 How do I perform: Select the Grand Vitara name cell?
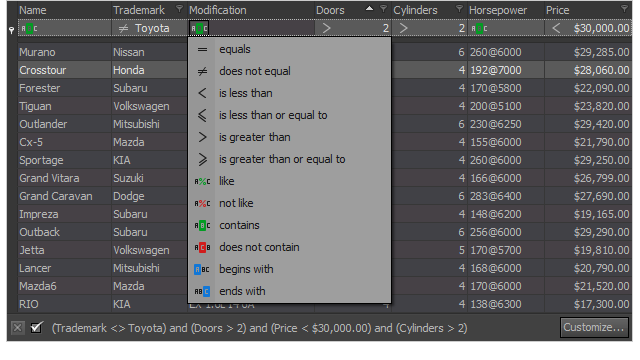coord(64,178)
